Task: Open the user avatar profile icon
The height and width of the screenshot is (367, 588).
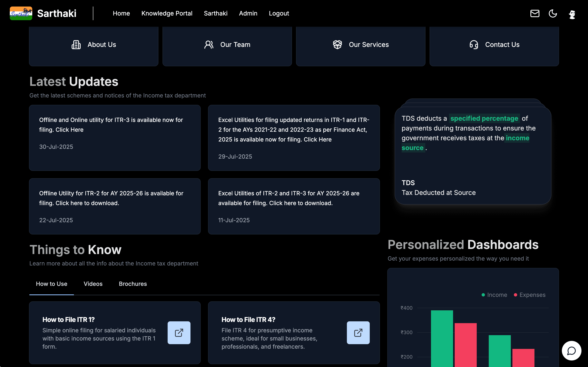Action: [x=572, y=14]
